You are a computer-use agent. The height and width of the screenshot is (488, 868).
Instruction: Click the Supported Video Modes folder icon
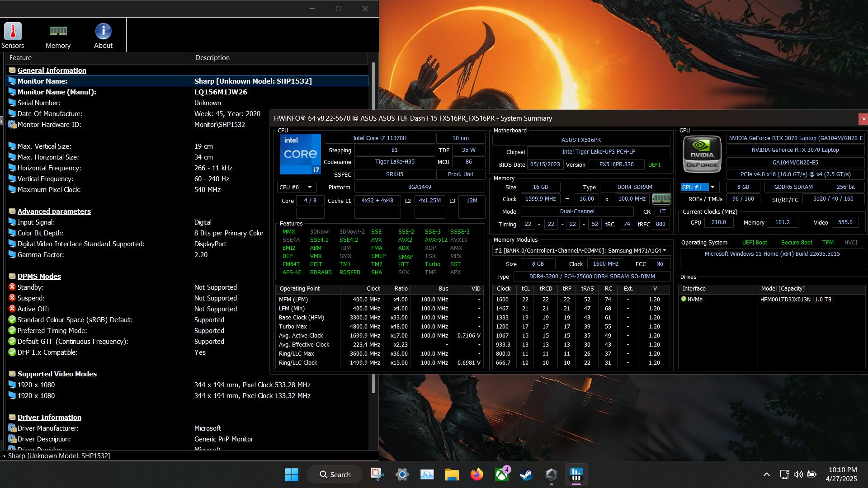(12, 374)
